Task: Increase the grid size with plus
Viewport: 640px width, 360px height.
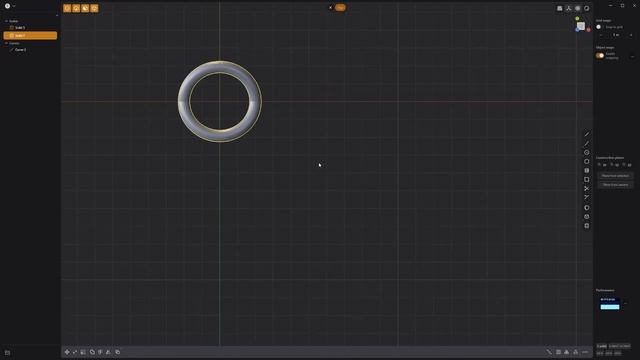Action: 631,35
